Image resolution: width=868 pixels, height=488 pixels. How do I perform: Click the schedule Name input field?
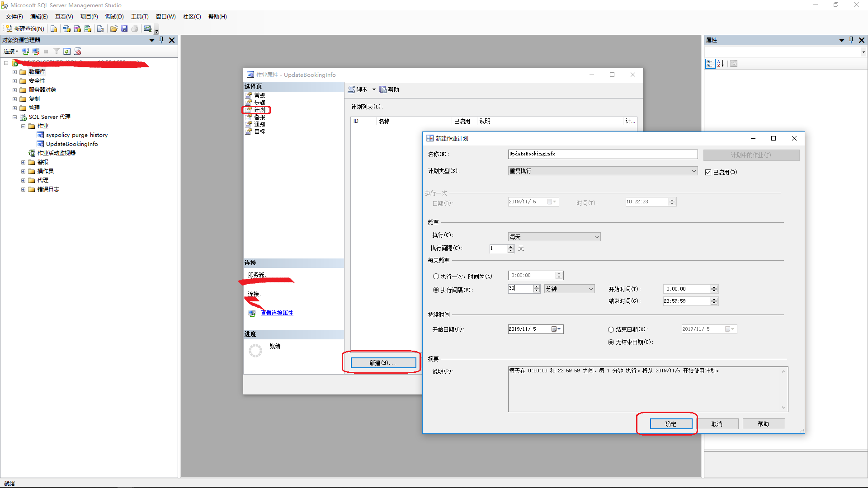click(603, 154)
